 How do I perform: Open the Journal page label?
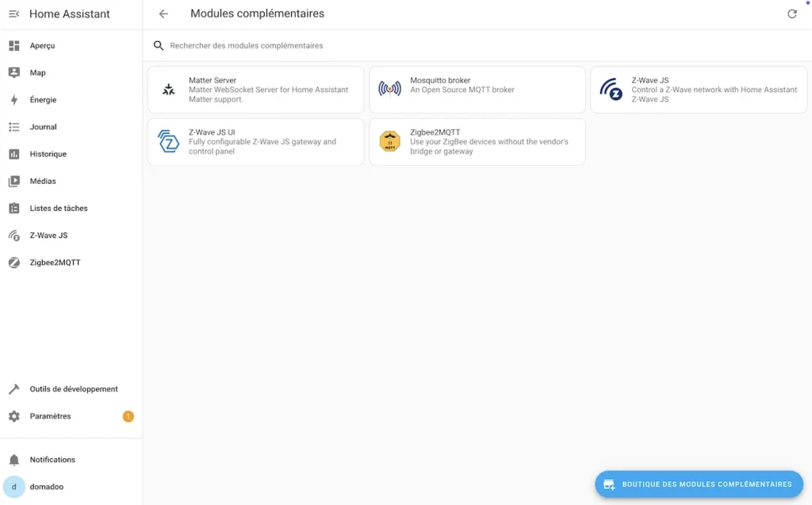tap(43, 127)
